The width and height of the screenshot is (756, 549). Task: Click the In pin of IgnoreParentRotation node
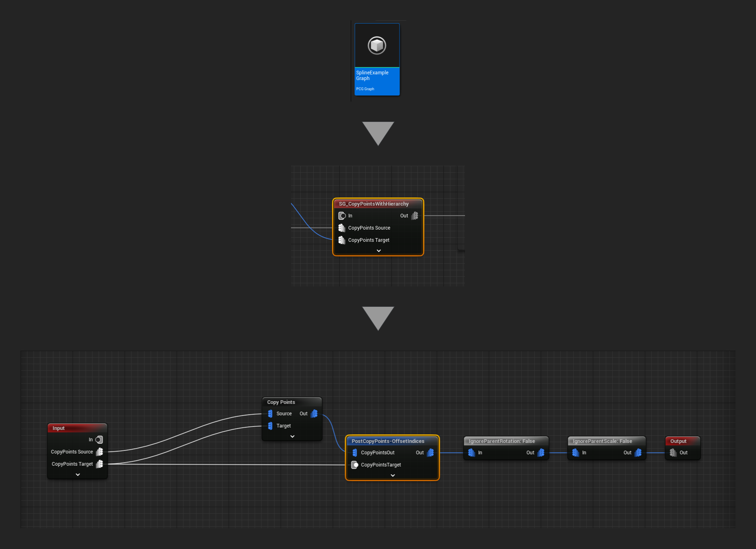pyautogui.click(x=471, y=453)
